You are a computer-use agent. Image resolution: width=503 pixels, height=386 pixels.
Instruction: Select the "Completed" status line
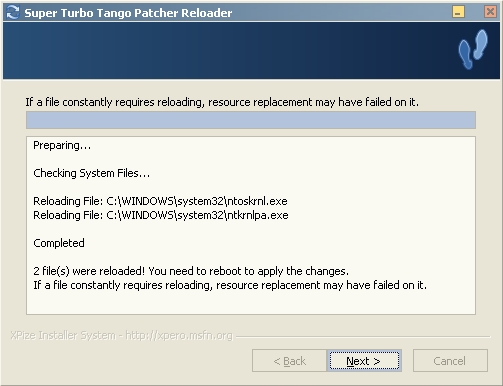coord(59,243)
